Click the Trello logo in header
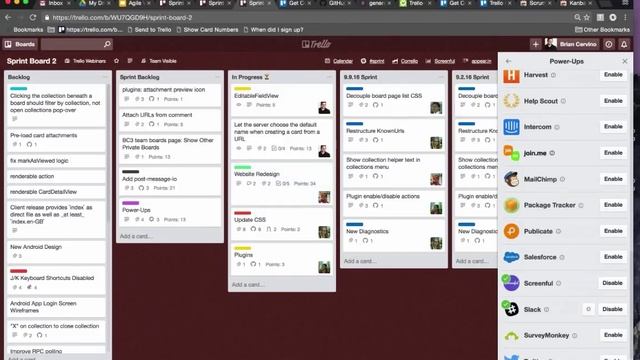The width and height of the screenshot is (640, 360). [316, 44]
